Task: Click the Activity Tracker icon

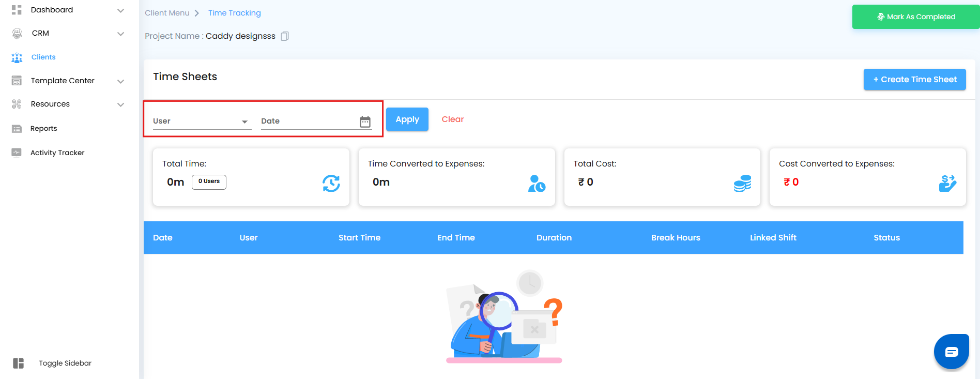Action: (x=17, y=153)
